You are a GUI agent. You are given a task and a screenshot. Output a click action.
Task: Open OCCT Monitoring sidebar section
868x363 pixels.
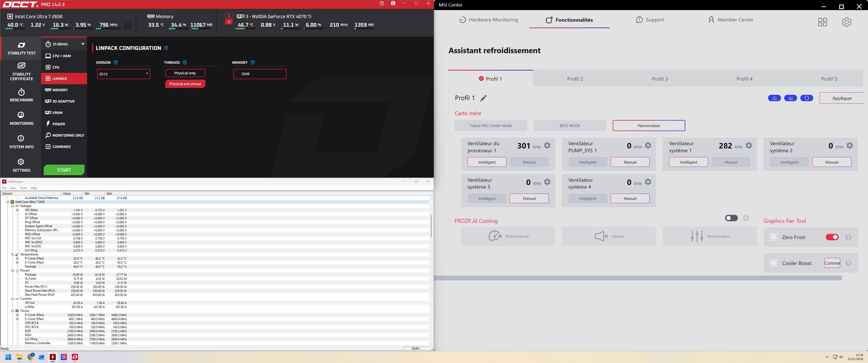[21, 118]
